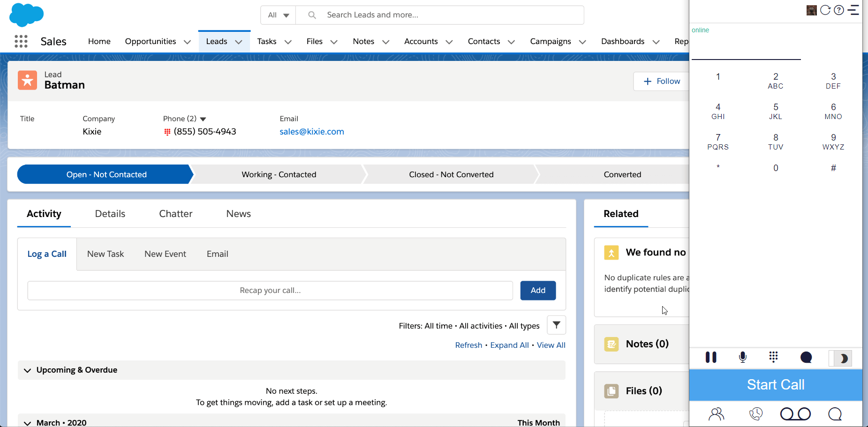Open the Dashboards tab dropdown arrow
Image resolution: width=868 pixels, height=427 pixels.
656,42
